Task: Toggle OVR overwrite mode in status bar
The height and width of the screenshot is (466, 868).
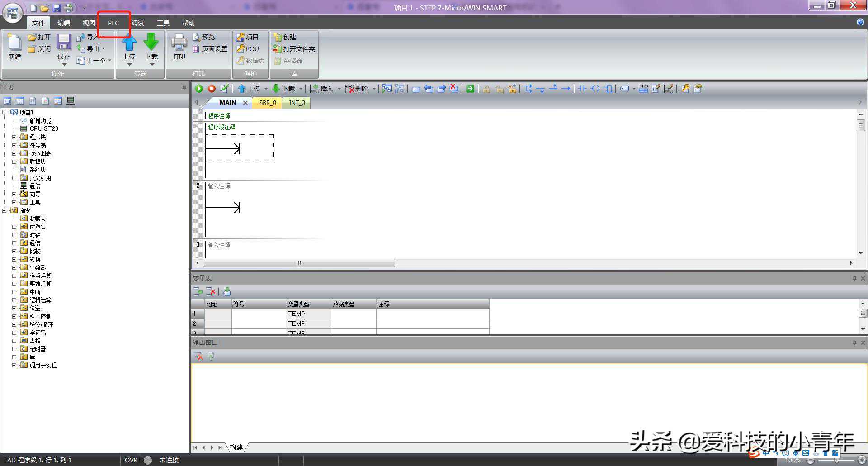Action: tap(131, 460)
